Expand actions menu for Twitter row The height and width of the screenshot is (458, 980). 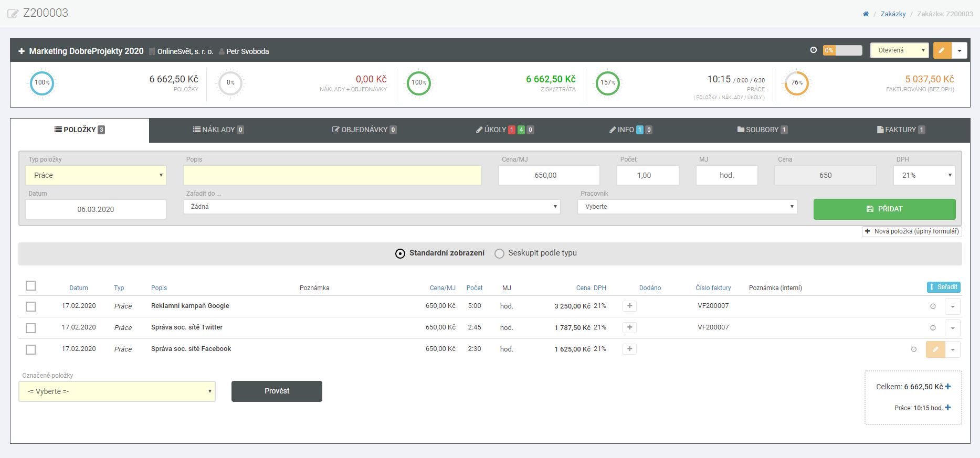(x=953, y=328)
